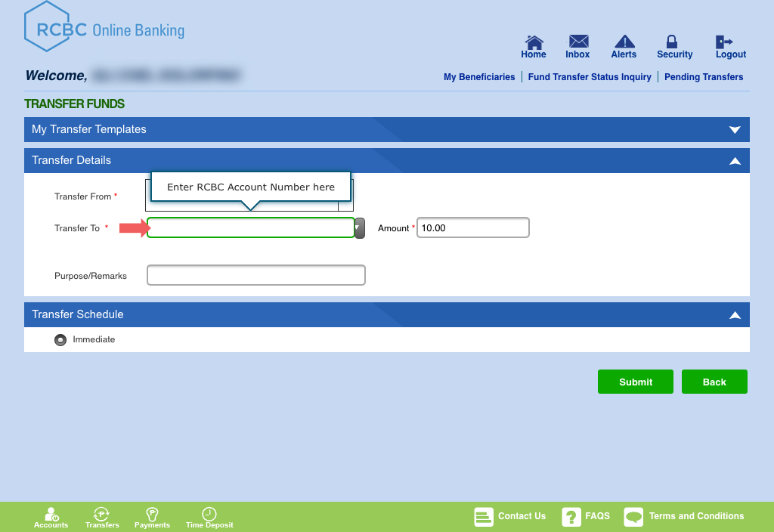774x532 pixels.
Task: Click the green Submit button
Action: point(635,382)
